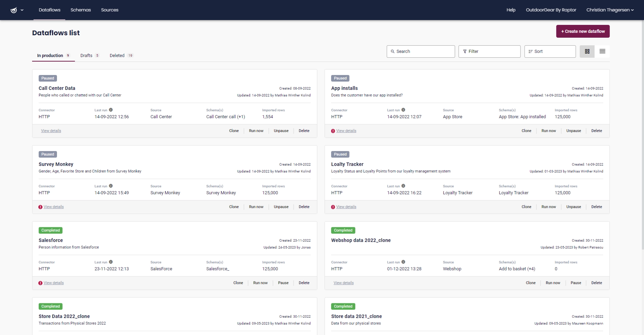Click Last run info icon on Survey Monkey

tap(111, 186)
